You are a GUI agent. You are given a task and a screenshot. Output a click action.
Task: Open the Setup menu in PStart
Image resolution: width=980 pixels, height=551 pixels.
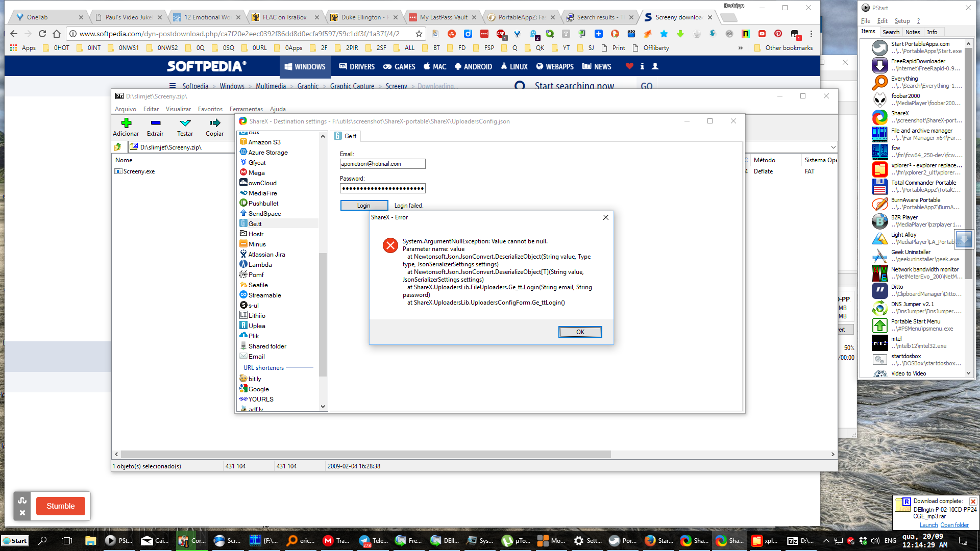pyautogui.click(x=902, y=21)
